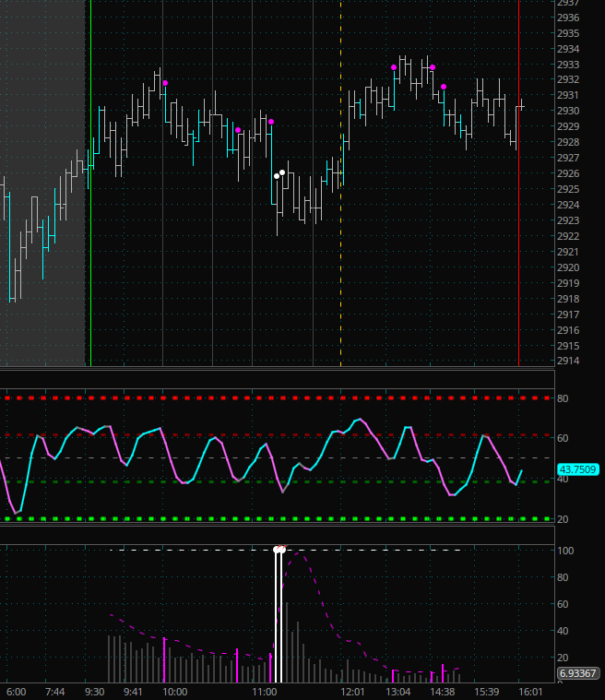Click the last magenta dot before 14:38
This screenshot has height=700, width=605.
tap(444, 87)
